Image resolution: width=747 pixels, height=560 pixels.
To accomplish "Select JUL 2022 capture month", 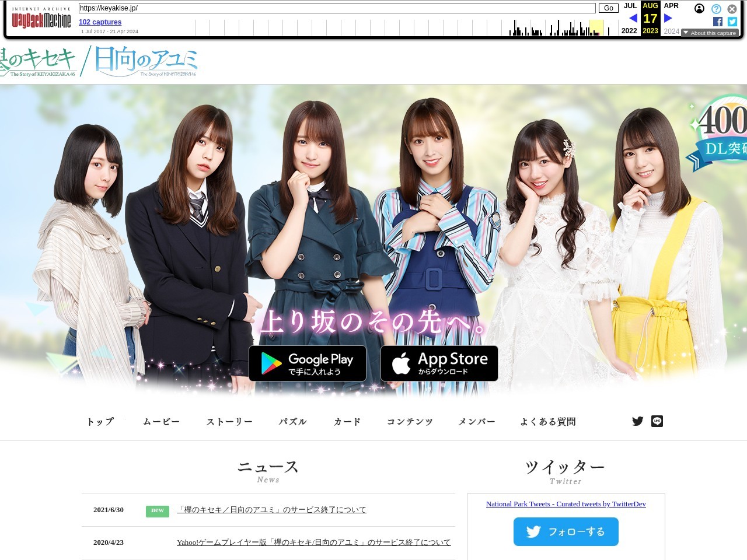I will tap(630, 6).
